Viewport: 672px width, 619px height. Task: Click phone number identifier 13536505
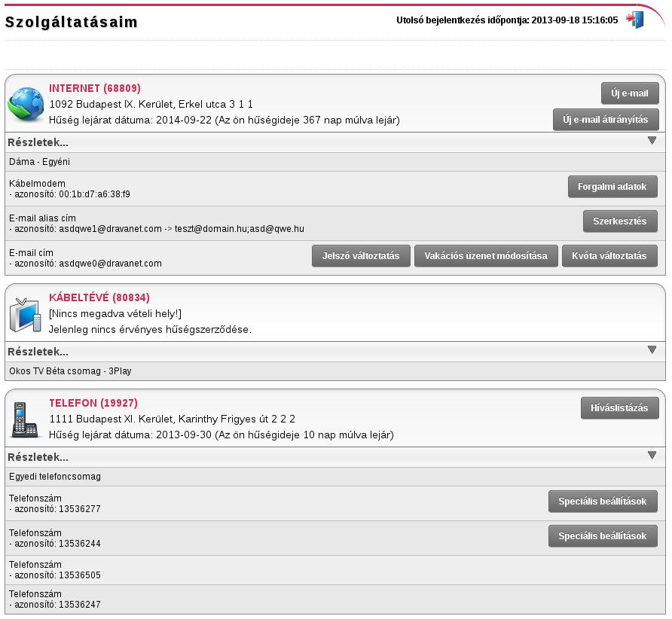[80, 575]
